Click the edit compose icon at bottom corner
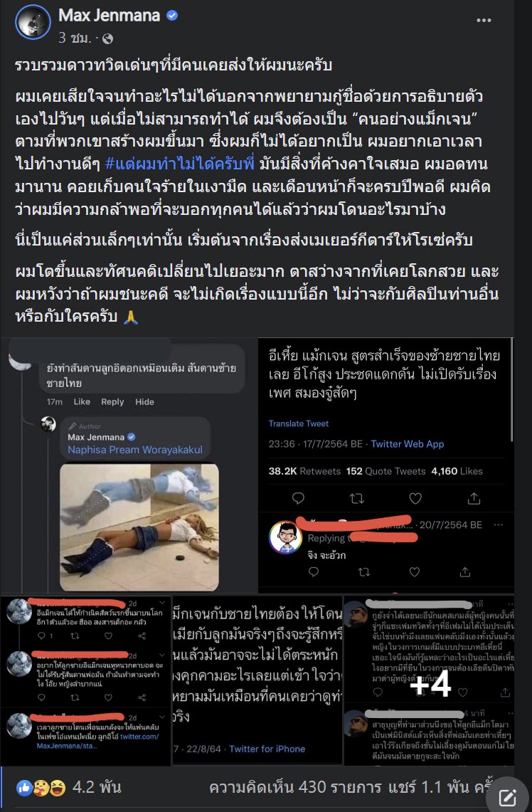The image size is (532, 812). (x=508, y=798)
